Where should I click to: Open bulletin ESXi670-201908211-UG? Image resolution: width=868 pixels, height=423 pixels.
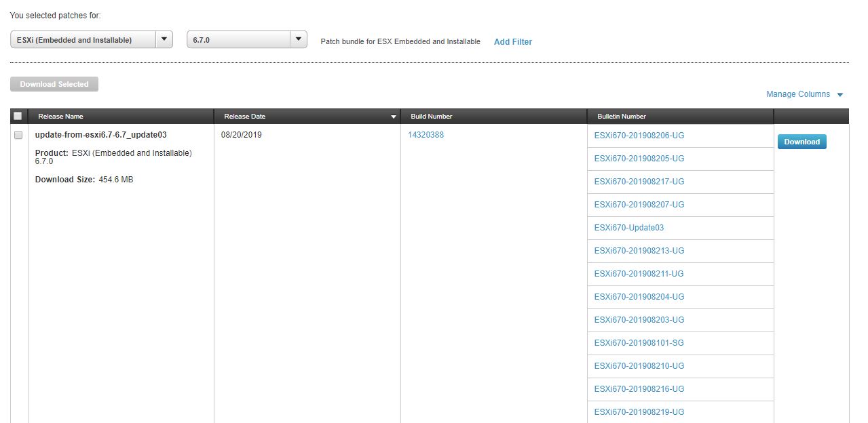(x=639, y=274)
